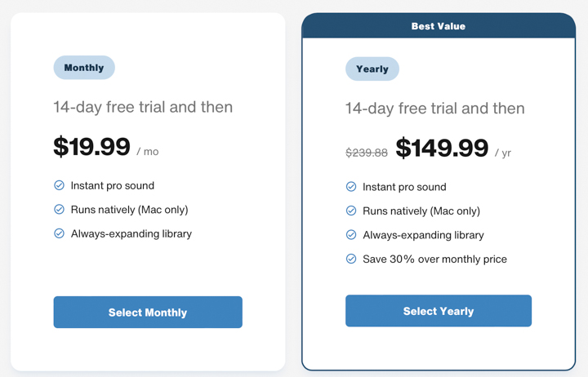588x377 pixels.
Task: Click the Best Value banner
Action: tap(439, 26)
